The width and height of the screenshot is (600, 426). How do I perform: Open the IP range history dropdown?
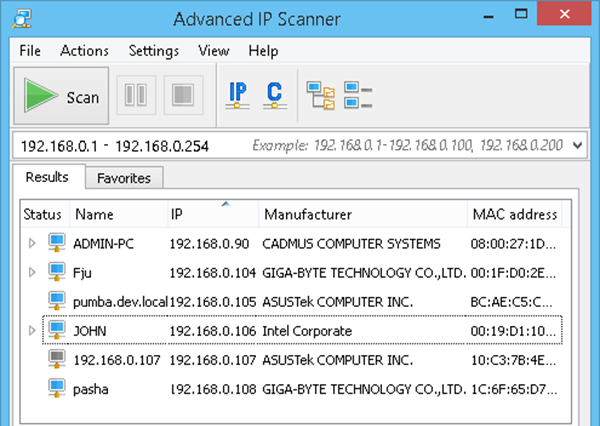click(578, 145)
